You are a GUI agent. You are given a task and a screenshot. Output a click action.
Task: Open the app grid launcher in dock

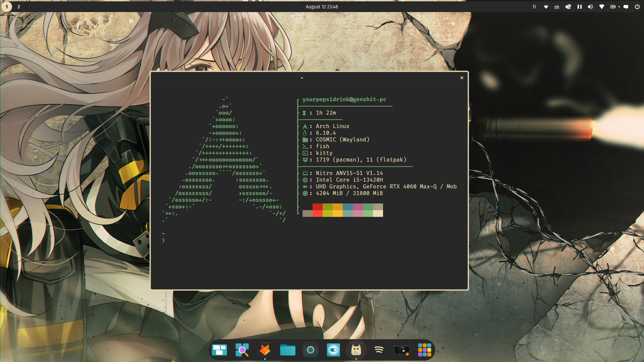point(425,350)
